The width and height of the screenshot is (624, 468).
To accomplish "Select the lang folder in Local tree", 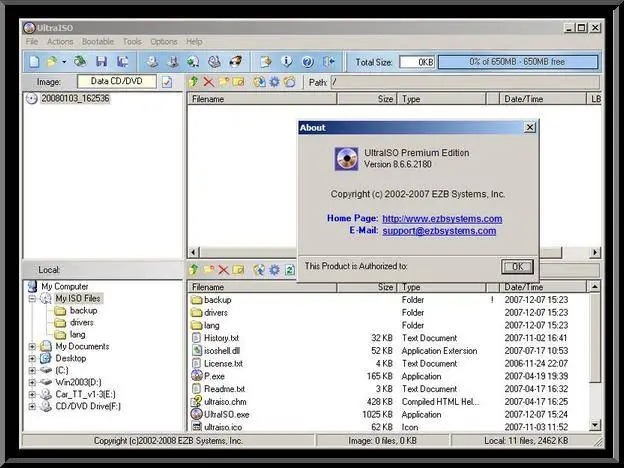I will coord(78,334).
